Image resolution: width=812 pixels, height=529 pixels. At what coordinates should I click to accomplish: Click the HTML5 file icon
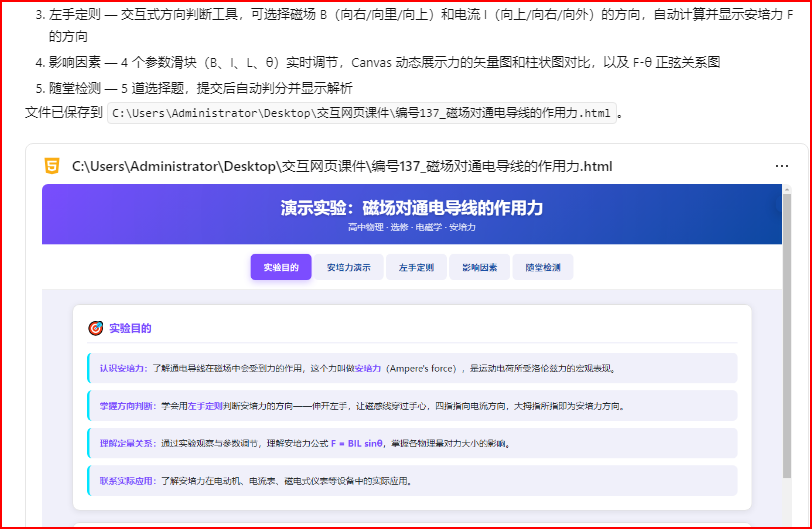(52, 166)
